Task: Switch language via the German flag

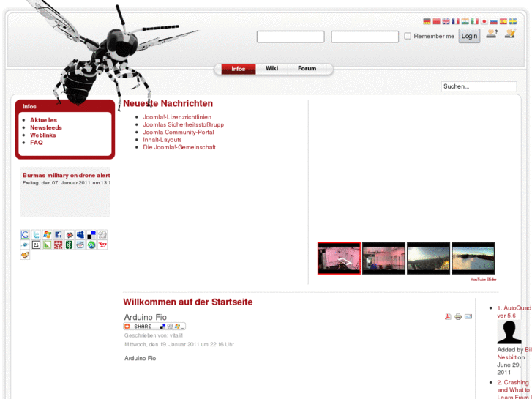Action: click(x=427, y=21)
